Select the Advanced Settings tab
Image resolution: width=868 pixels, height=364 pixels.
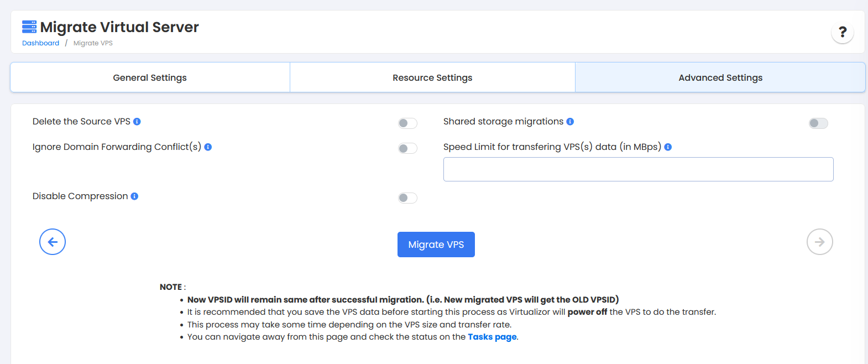click(720, 77)
